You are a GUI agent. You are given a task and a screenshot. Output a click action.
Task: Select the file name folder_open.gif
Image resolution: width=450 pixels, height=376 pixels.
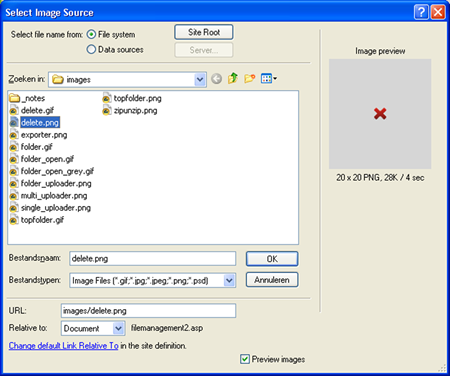[47, 159]
